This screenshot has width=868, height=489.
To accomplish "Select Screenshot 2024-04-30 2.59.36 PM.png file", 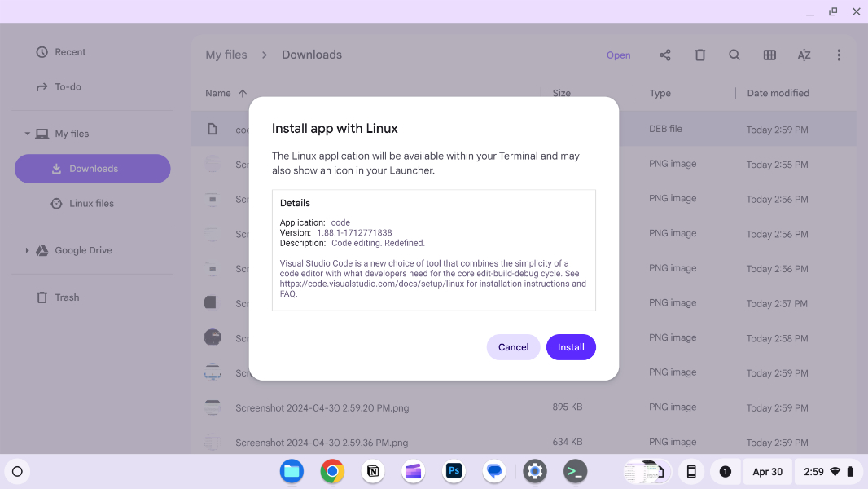I will pyautogui.click(x=322, y=443).
